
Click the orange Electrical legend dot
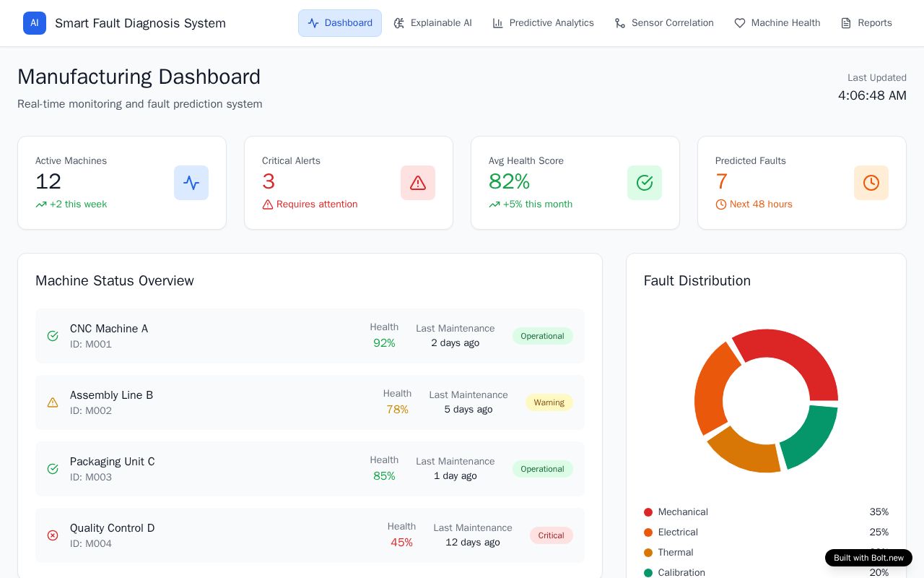(648, 532)
